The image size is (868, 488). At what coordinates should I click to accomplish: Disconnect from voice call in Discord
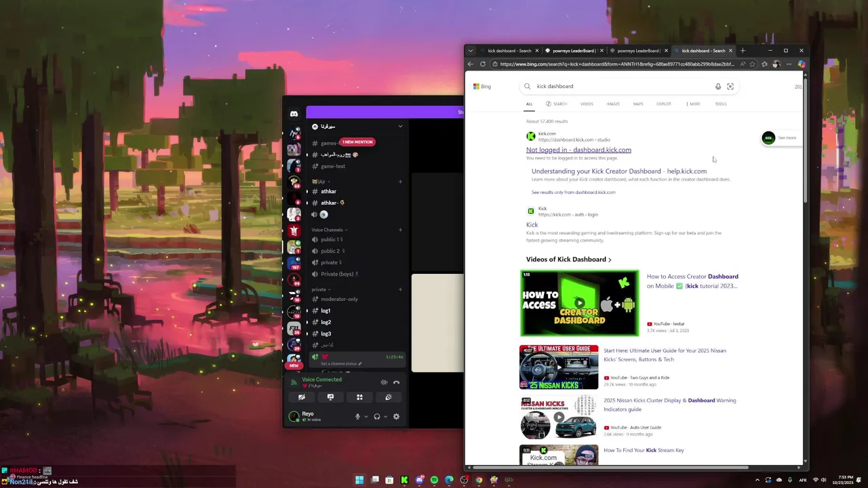tap(397, 382)
